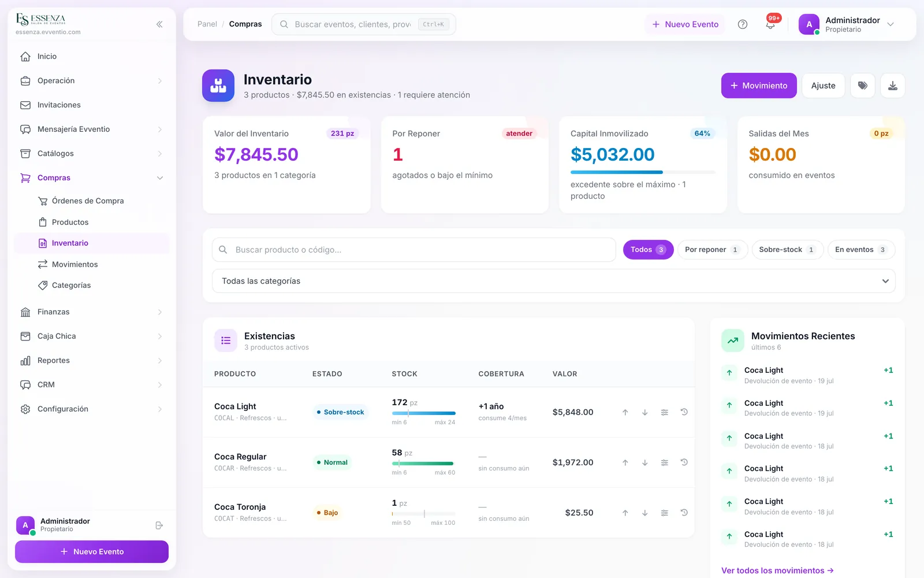Click the PRODUCTO column header

pos(235,374)
